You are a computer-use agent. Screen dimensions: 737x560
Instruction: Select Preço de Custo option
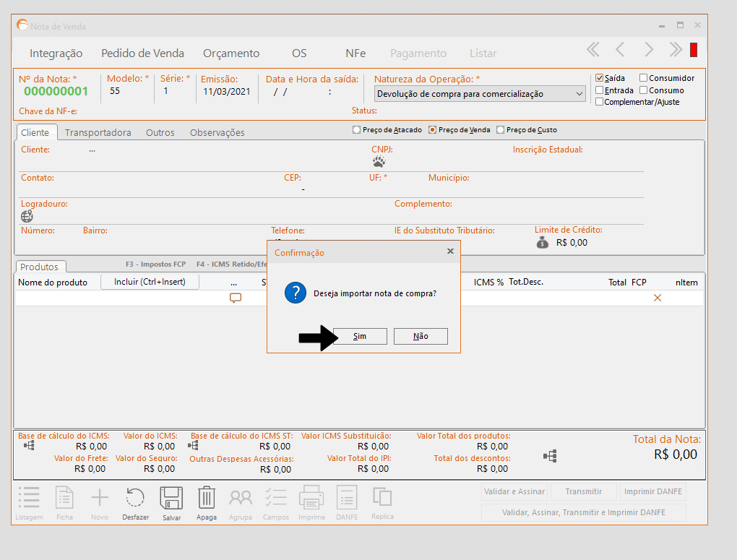[500, 130]
